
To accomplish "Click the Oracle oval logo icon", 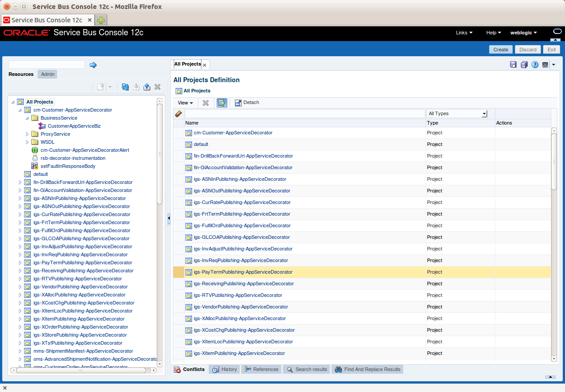I will coord(557,31).
